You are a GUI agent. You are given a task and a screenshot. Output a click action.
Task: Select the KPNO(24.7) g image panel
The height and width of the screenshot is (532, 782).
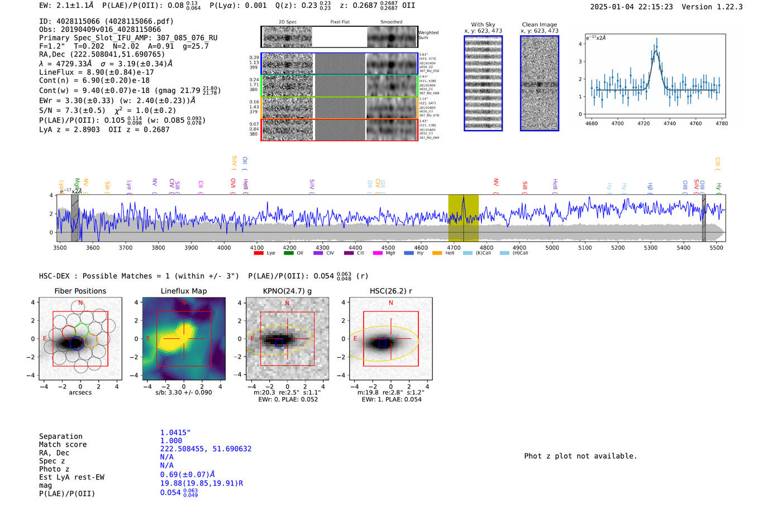pos(287,339)
